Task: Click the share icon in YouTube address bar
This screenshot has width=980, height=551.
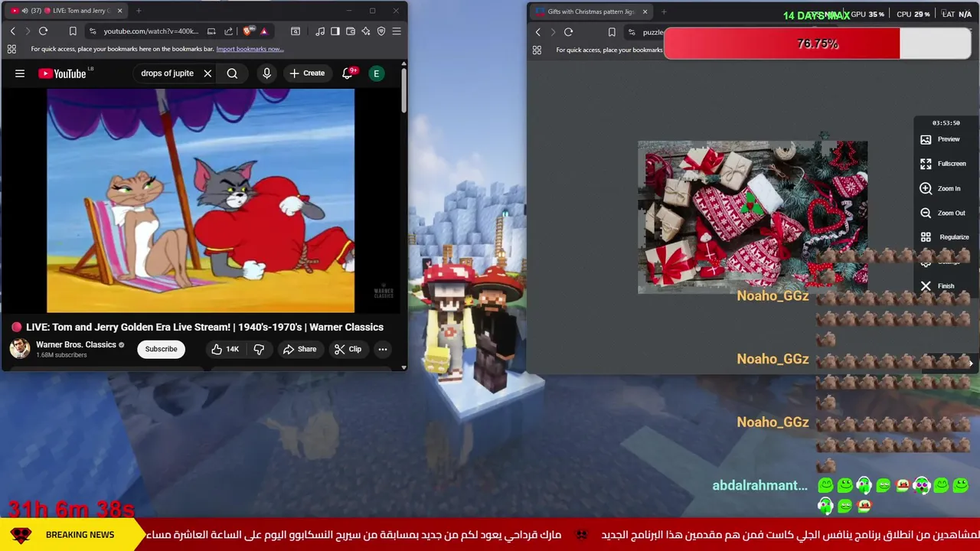Action: tap(228, 31)
